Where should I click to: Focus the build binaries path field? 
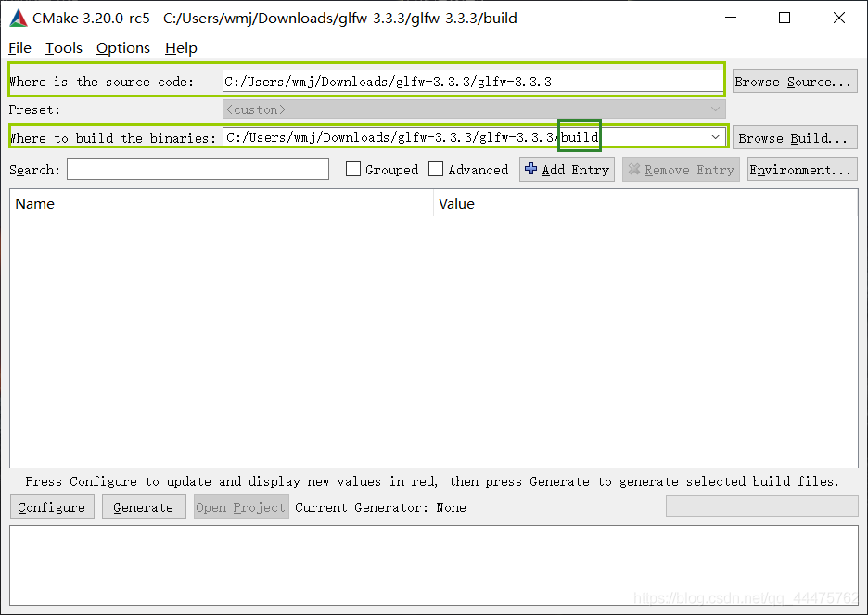pos(474,136)
